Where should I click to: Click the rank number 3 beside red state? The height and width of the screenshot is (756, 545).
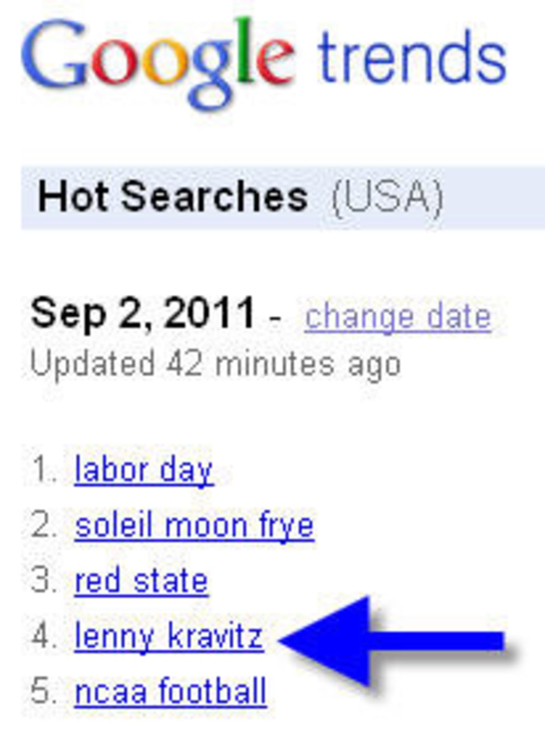click(x=44, y=581)
